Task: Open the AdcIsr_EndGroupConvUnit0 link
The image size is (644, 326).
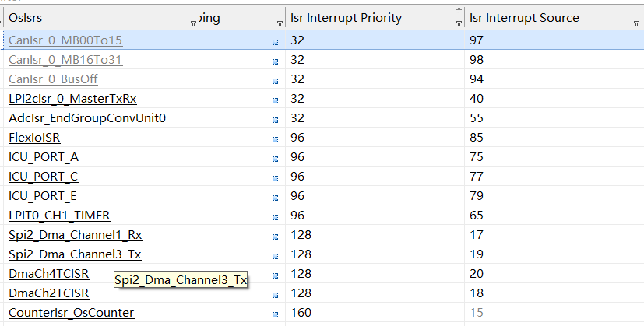Action: coord(87,118)
